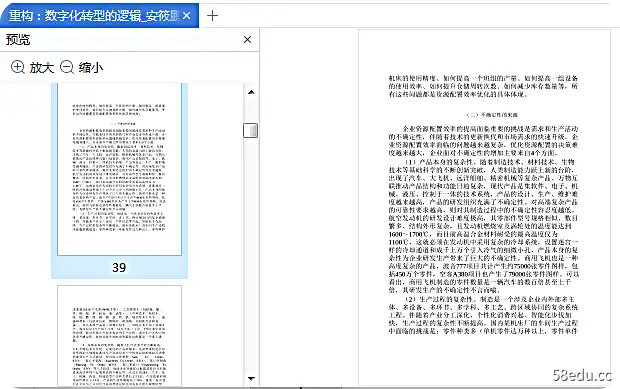Click the 缩小 zoom-out magnifier icon

[x=67, y=67]
